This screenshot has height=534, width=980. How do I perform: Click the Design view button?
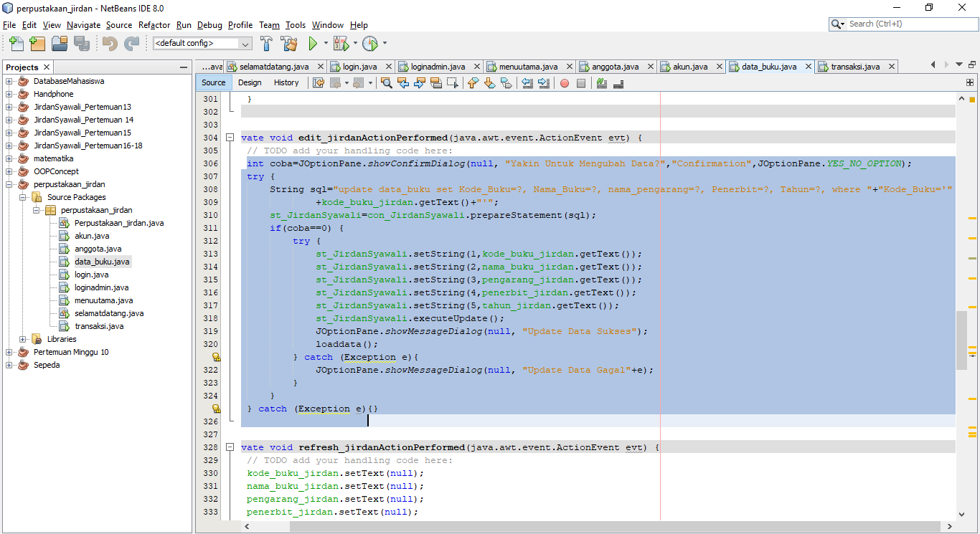point(250,82)
